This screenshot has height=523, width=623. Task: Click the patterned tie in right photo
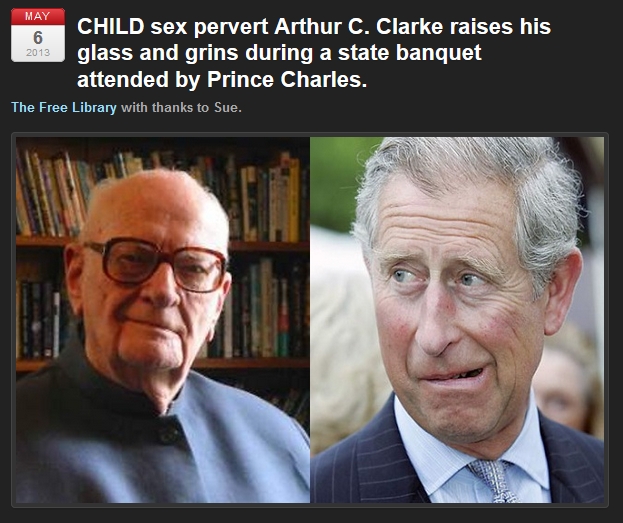click(x=493, y=481)
